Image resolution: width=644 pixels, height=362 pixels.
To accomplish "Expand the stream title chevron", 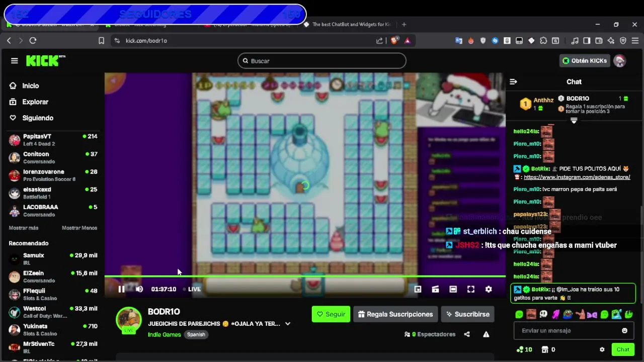I will [x=288, y=324].
